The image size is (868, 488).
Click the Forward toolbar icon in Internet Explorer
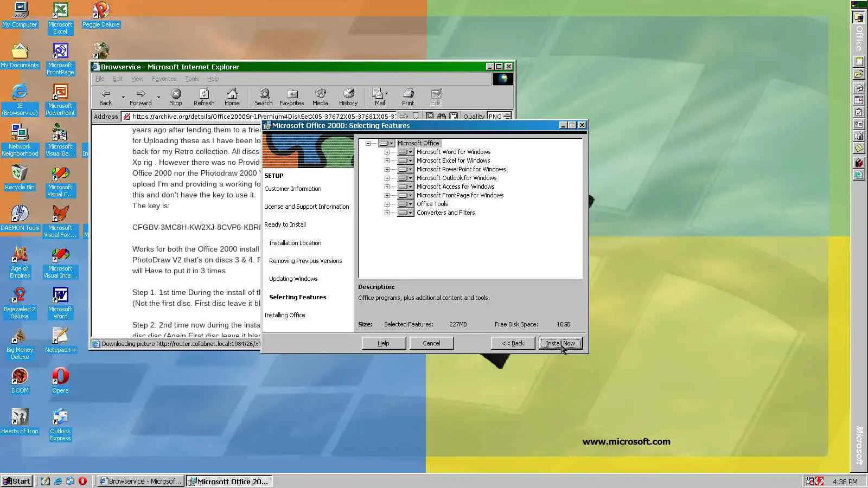(x=141, y=97)
